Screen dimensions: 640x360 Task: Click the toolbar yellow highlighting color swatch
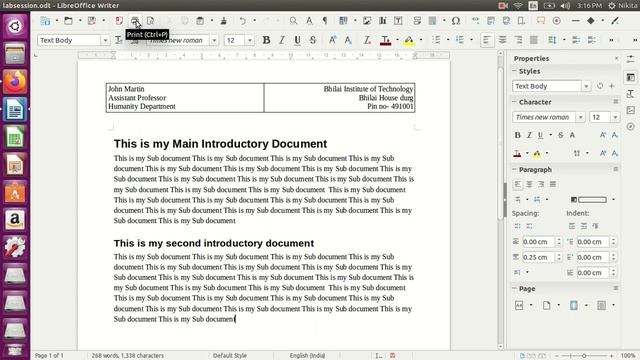409,40
